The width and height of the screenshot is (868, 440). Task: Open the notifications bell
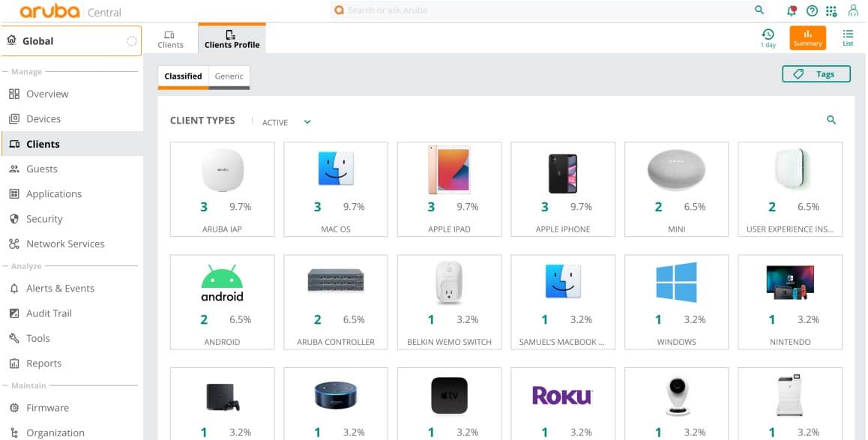[792, 10]
